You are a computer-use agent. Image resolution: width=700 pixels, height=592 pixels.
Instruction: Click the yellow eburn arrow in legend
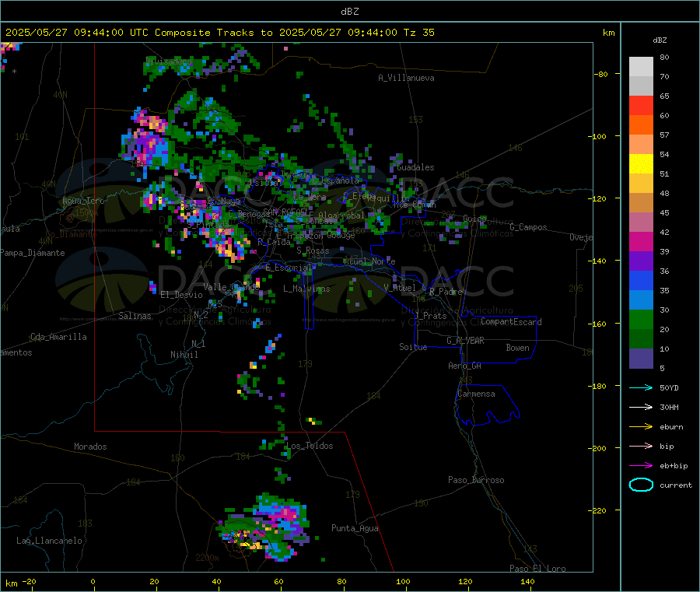641,427
